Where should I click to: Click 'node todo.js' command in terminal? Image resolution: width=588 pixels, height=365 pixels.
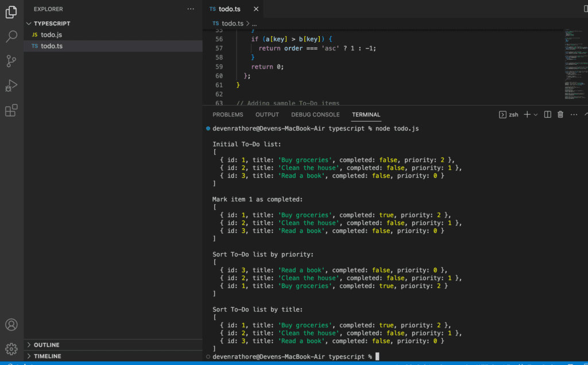coord(397,129)
